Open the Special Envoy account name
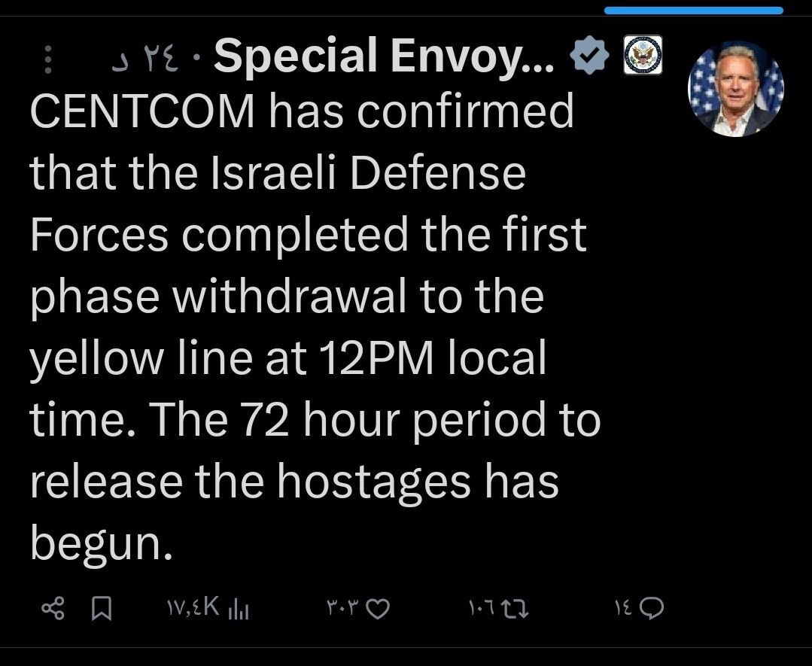 coord(384,56)
